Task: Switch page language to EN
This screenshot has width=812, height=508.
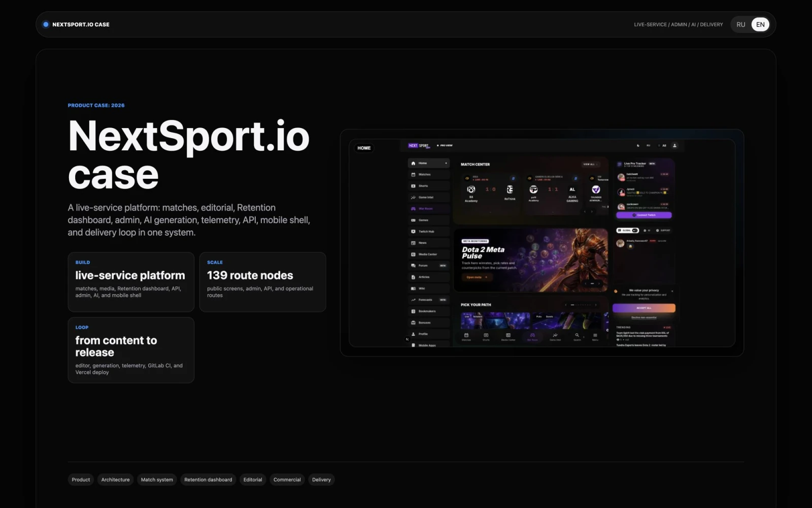Action: click(x=760, y=24)
